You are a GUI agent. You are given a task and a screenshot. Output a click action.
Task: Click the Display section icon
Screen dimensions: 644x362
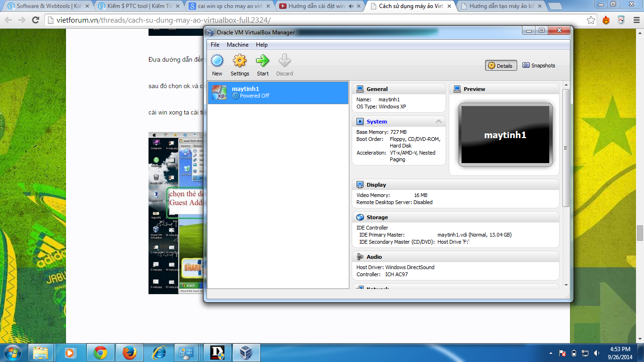point(360,185)
